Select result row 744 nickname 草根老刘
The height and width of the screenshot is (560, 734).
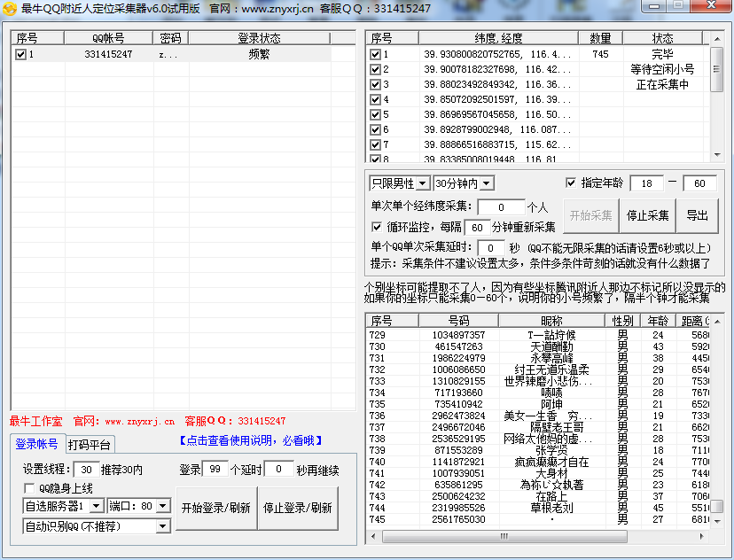(551, 508)
